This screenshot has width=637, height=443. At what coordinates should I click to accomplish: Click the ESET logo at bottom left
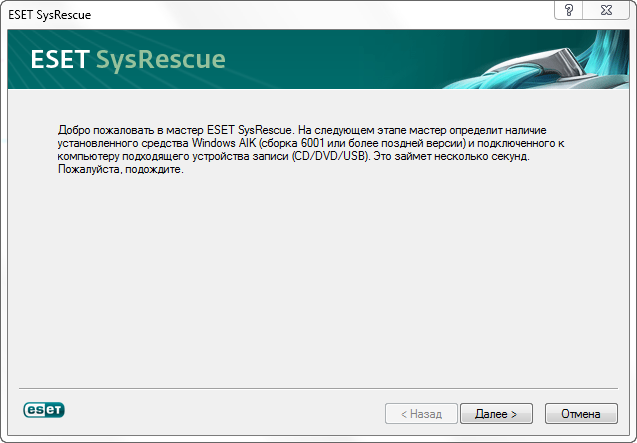click(x=43, y=410)
